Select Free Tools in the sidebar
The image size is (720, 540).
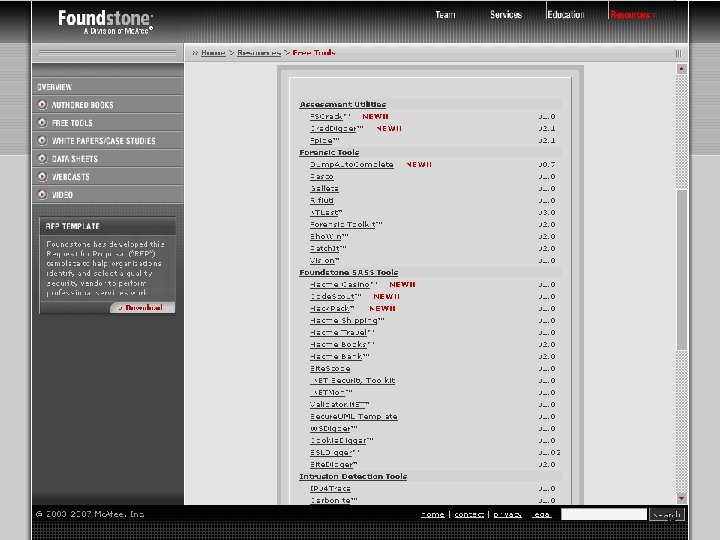72,123
